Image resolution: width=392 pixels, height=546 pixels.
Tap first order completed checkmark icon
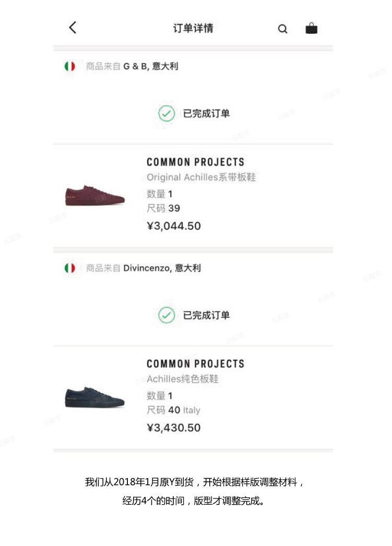pos(167,113)
